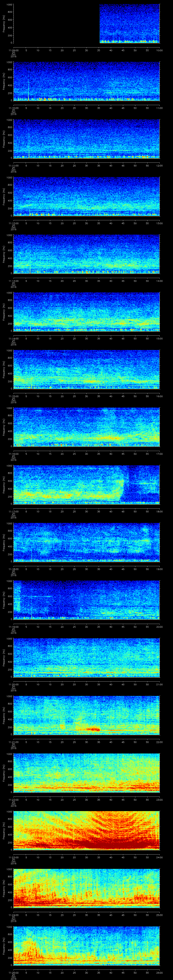Click the 11:18:00 time label
The width and height of the screenshot is (173, 980).
[14, 569]
